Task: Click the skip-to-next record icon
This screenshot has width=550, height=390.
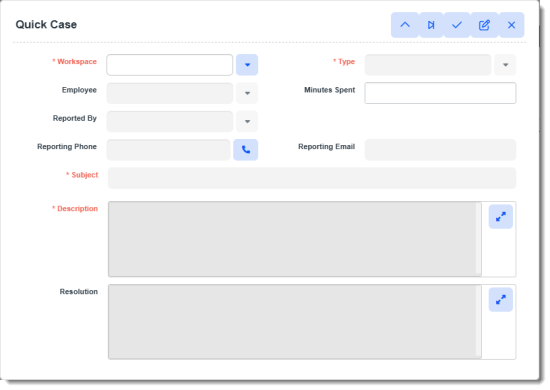Action: coord(431,25)
